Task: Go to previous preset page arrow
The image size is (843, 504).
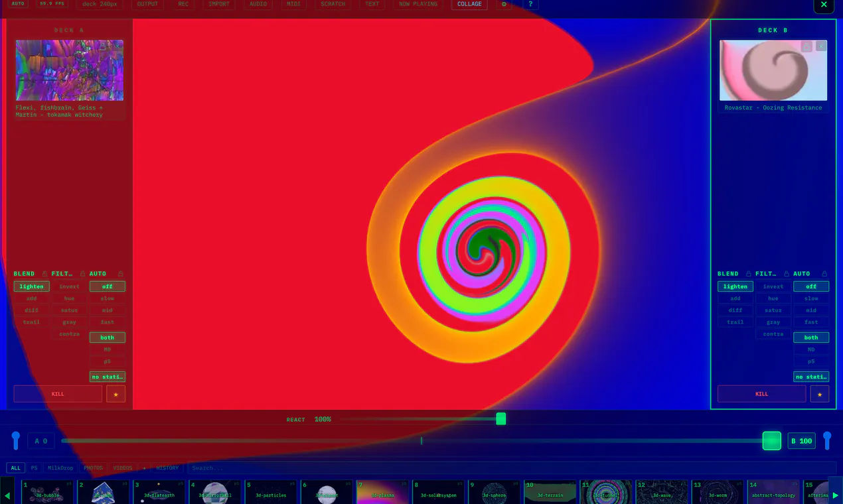Action: [x=7, y=495]
